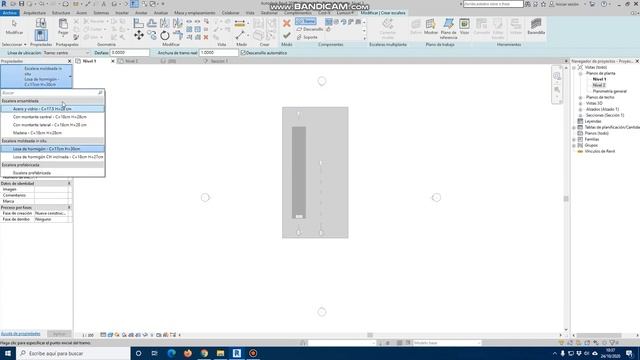Screen dimensions: 640x360
Task: Click the Measure tool icon in Medir
Action: click(240, 24)
